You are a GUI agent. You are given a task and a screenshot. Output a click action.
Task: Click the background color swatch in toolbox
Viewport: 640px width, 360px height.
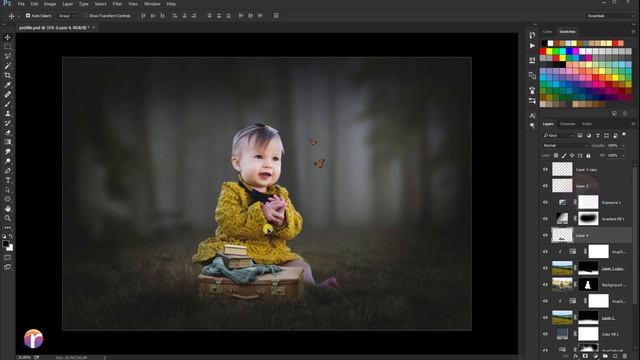click(x=10, y=248)
